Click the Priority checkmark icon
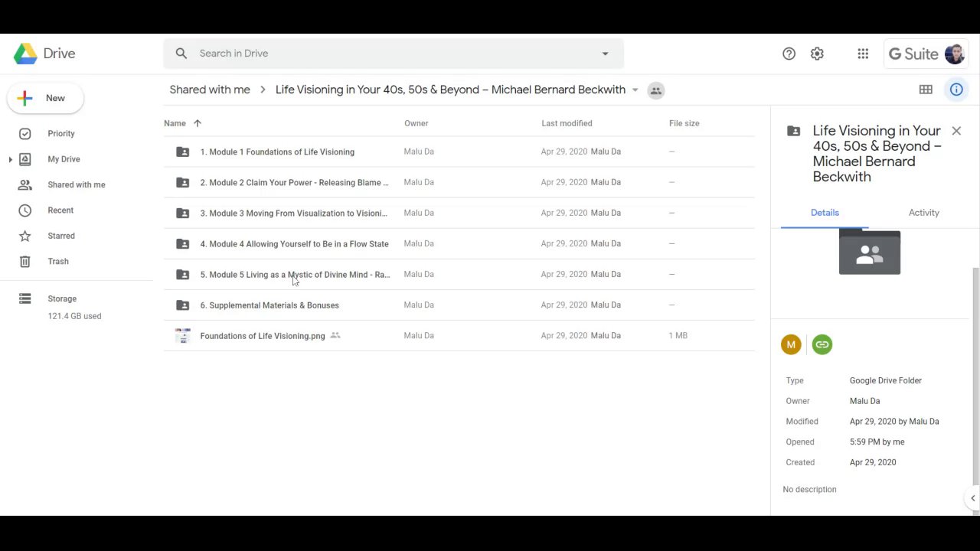Screen dimensions: 980x551 (x=24, y=134)
